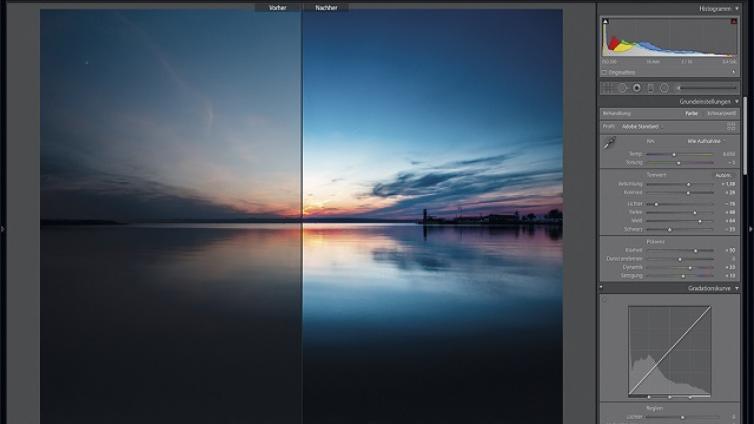Select the radial filter tool
754x424 pixels.
[x=664, y=88]
